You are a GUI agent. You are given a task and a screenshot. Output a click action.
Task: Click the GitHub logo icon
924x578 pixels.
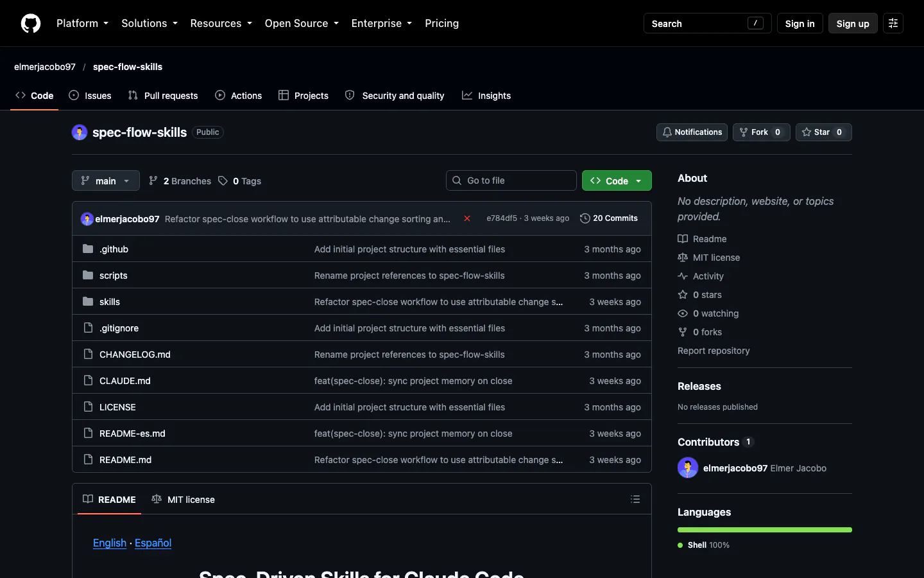(31, 23)
